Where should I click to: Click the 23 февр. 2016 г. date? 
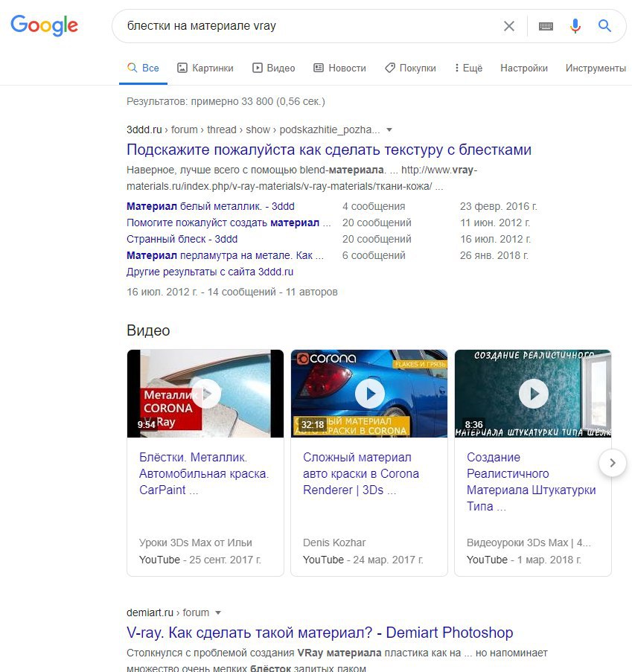point(498,206)
